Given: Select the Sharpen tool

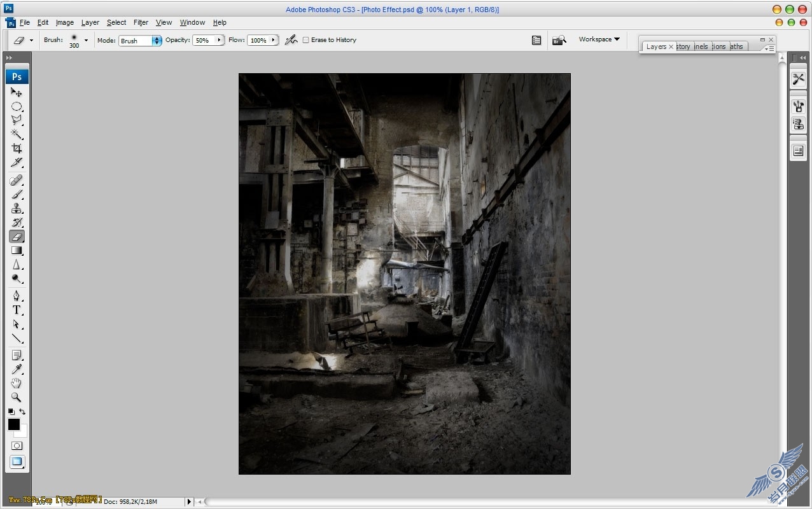Looking at the screenshot, I should tap(17, 265).
